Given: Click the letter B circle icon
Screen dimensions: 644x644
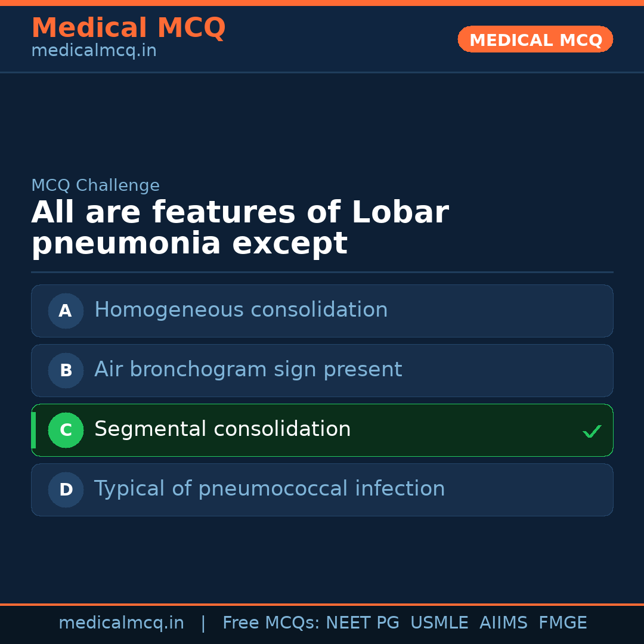Looking at the screenshot, I should coord(66,370).
